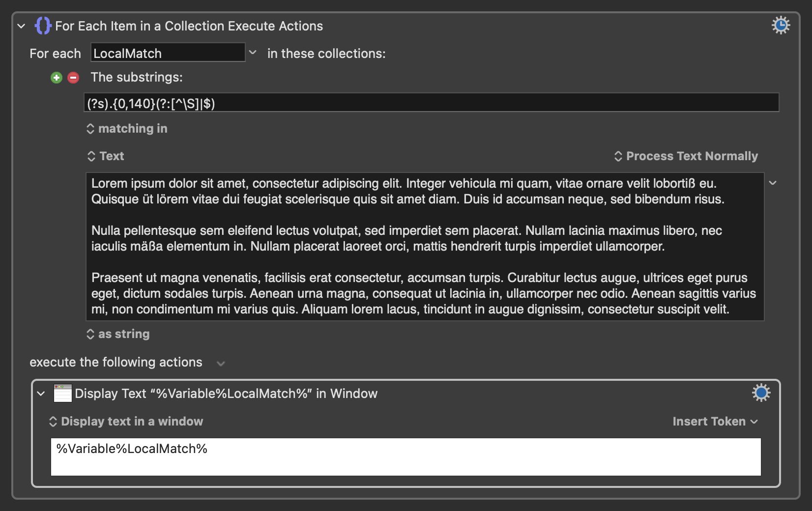Click the 'The substrings:' label
Viewport: 812px width, 511px height.
coord(137,77)
